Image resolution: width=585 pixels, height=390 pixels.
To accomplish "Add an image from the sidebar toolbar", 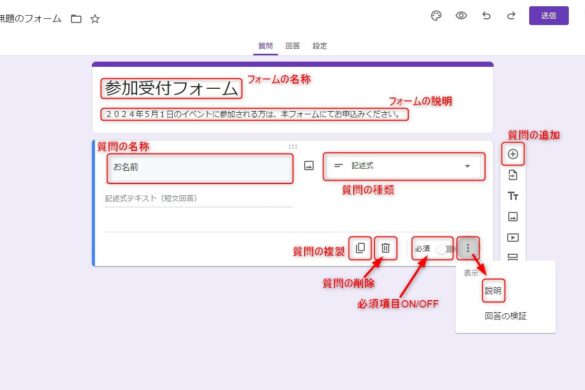I will pyautogui.click(x=513, y=216).
